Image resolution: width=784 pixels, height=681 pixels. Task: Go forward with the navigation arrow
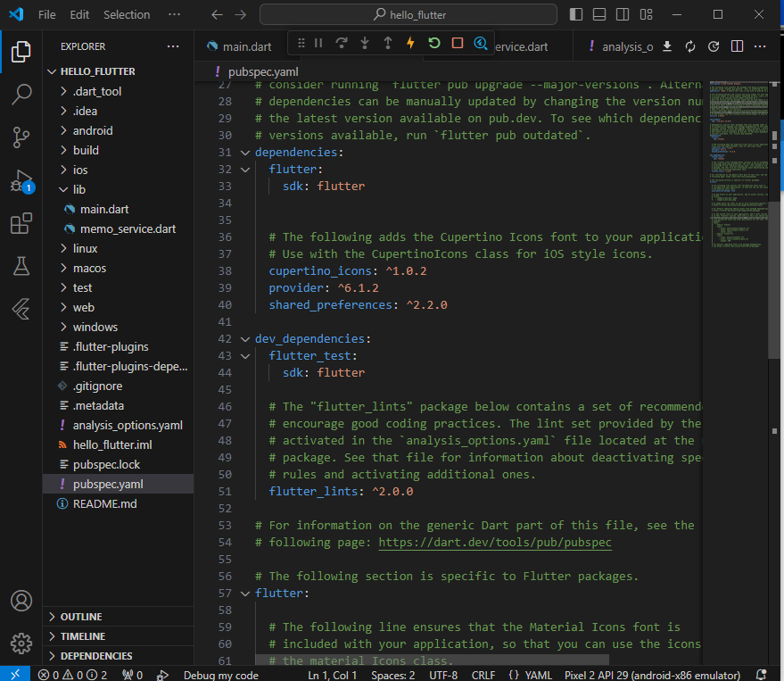click(241, 14)
